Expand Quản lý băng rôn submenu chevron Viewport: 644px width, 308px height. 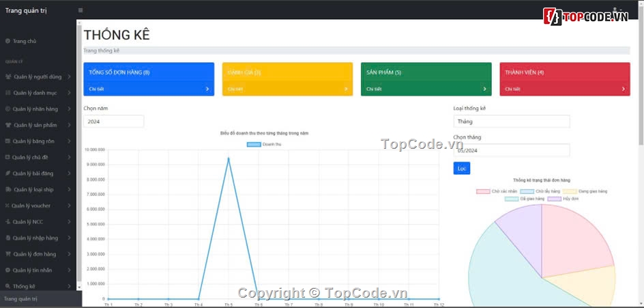[69, 141]
